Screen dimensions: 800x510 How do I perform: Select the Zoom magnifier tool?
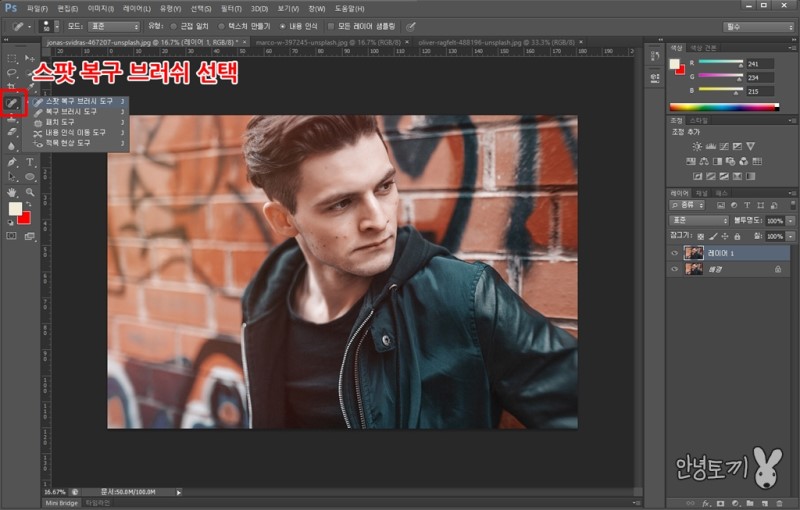tap(30, 191)
